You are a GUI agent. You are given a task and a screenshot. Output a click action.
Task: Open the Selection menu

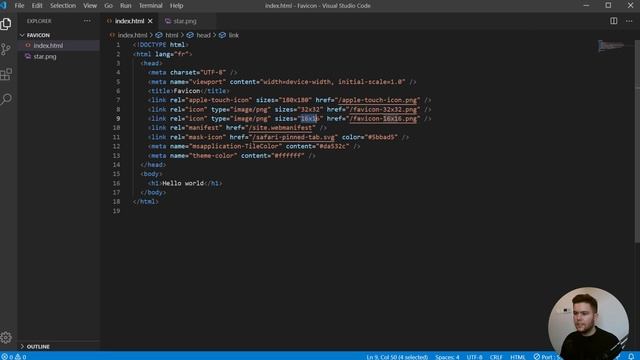click(x=63, y=6)
